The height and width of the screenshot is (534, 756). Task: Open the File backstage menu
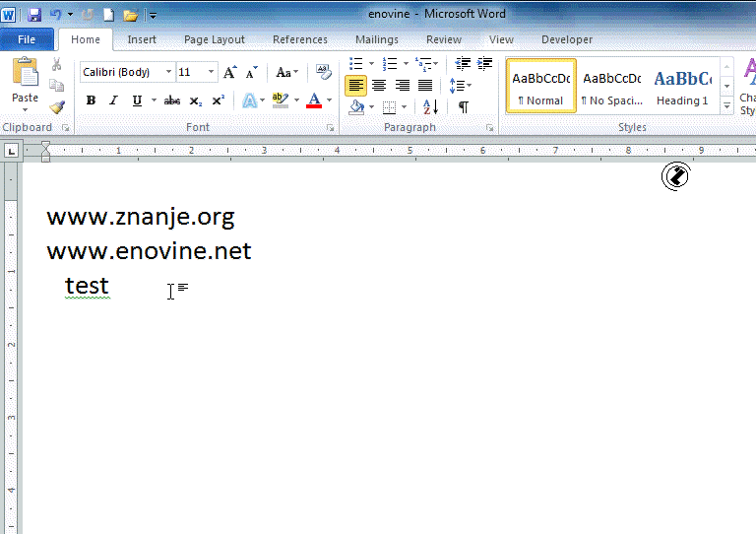27,39
